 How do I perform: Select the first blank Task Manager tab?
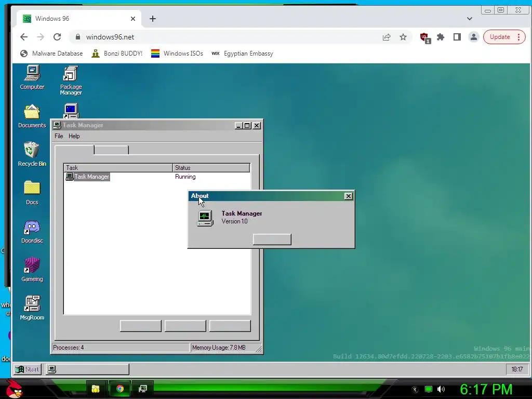tap(74, 150)
